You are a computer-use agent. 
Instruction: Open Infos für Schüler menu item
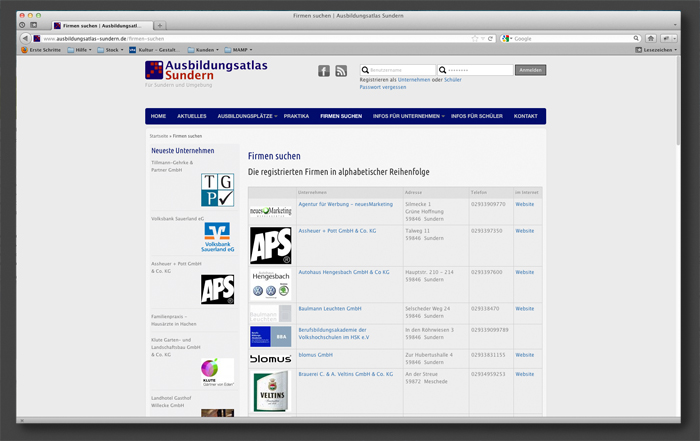click(x=477, y=116)
